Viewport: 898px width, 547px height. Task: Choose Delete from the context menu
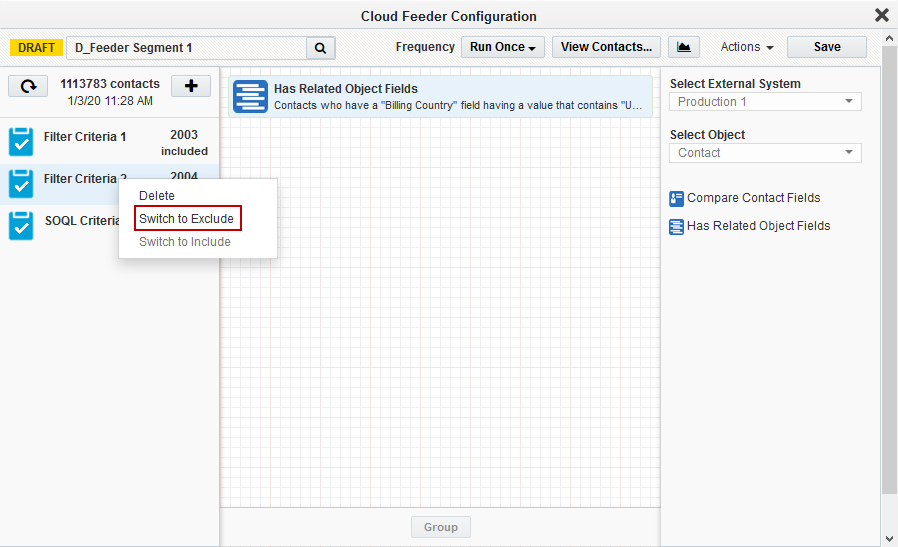pos(157,196)
